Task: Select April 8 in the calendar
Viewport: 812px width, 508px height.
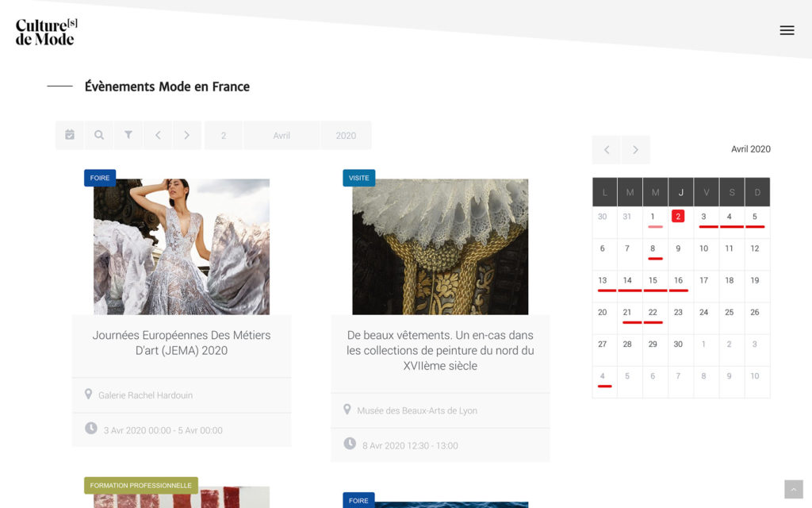Action: click(x=653, y=248)
